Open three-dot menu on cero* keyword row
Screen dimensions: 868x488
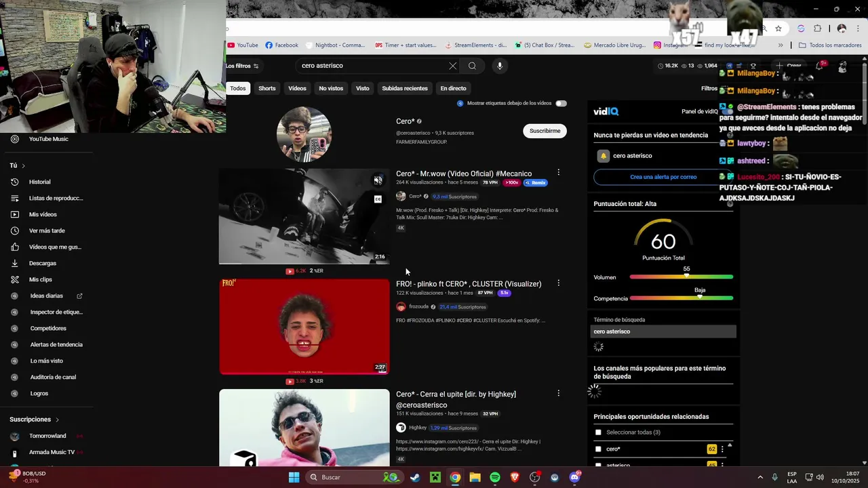pos(722,449)
